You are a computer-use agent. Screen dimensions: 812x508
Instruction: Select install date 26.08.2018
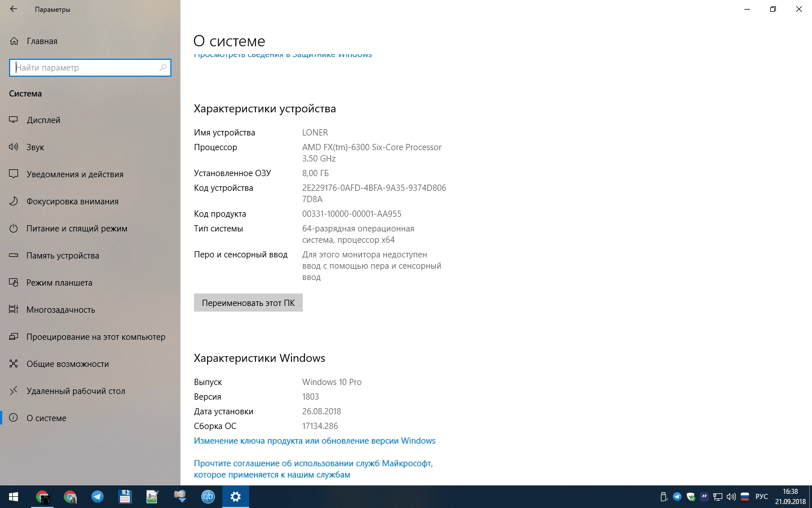[322, 411]
